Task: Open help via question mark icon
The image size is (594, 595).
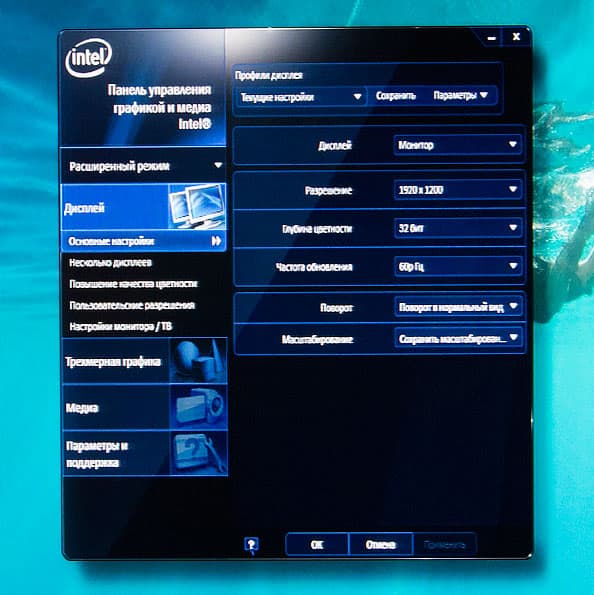Action: [x=251, y=545]
